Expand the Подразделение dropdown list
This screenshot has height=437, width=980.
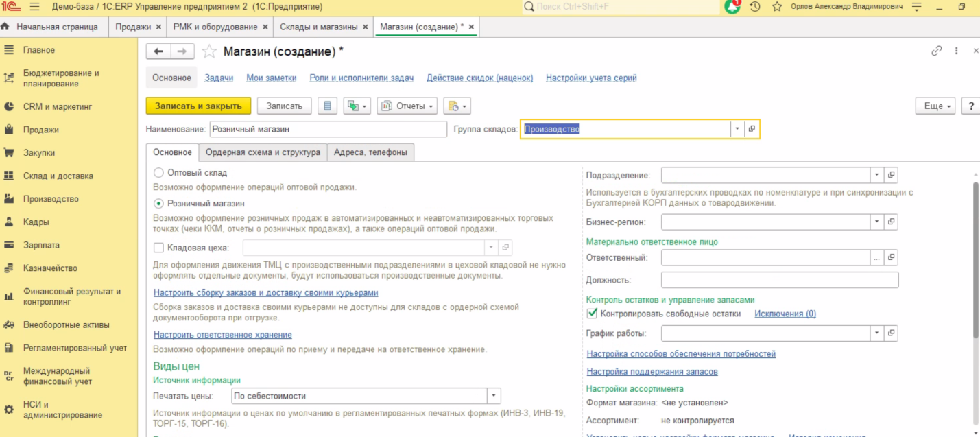(x=877, y=175)
